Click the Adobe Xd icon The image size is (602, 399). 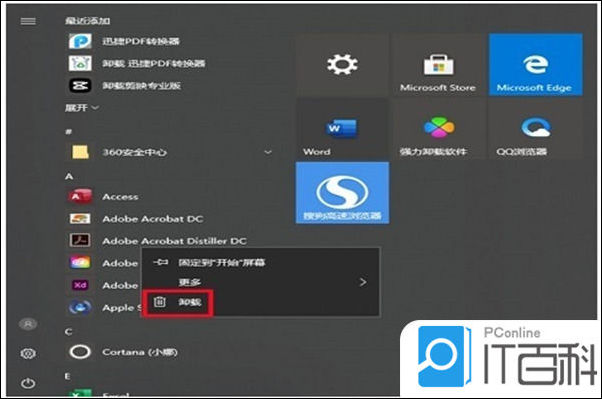click(x=80, y=285)
